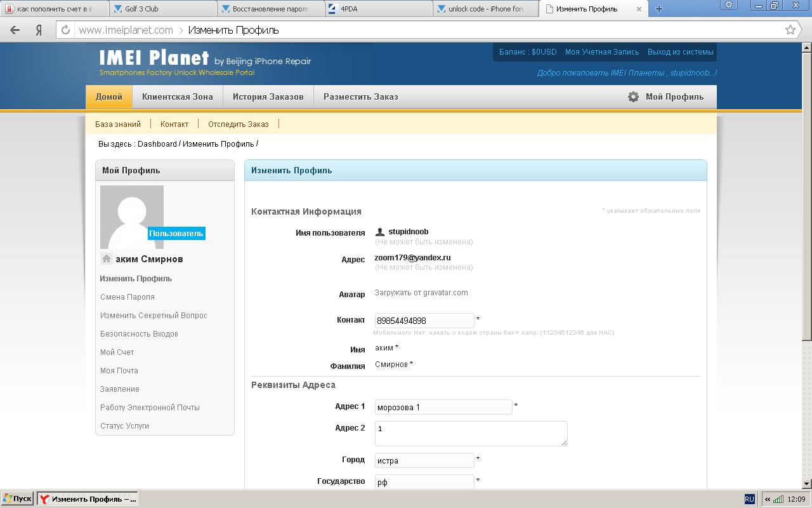Click the 'Город' input field
Image resolution: width=812 pixels, height=508 pixels.
point(424,460)
